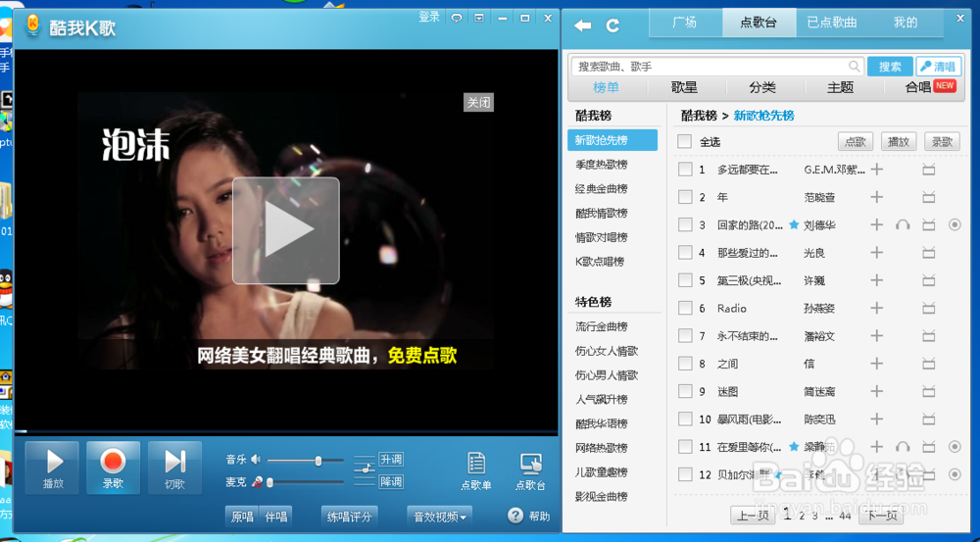Click the 升调 pitch up button
Screen dimensions: 980x542
[x=391, y=460]
